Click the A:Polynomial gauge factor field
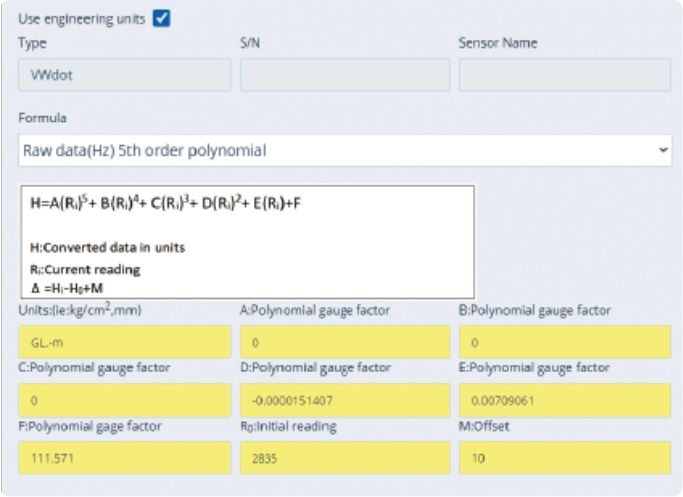 (x=344, y=342)
